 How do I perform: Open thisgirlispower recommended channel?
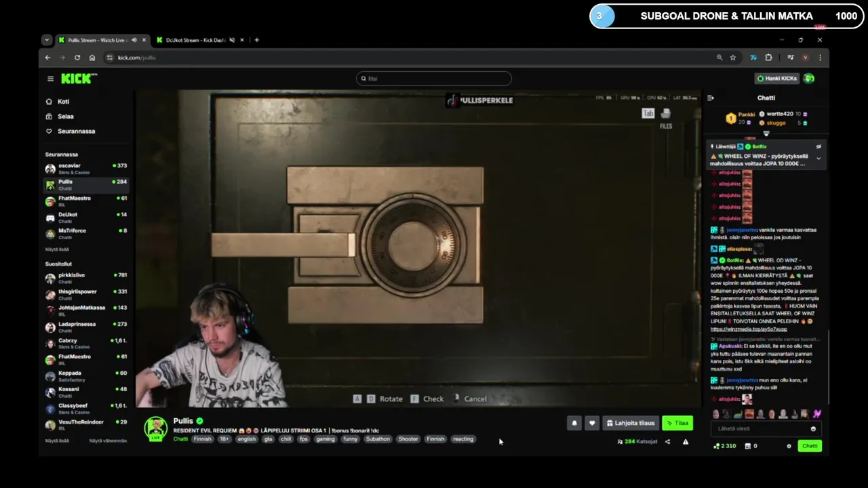tap(86, 294)
